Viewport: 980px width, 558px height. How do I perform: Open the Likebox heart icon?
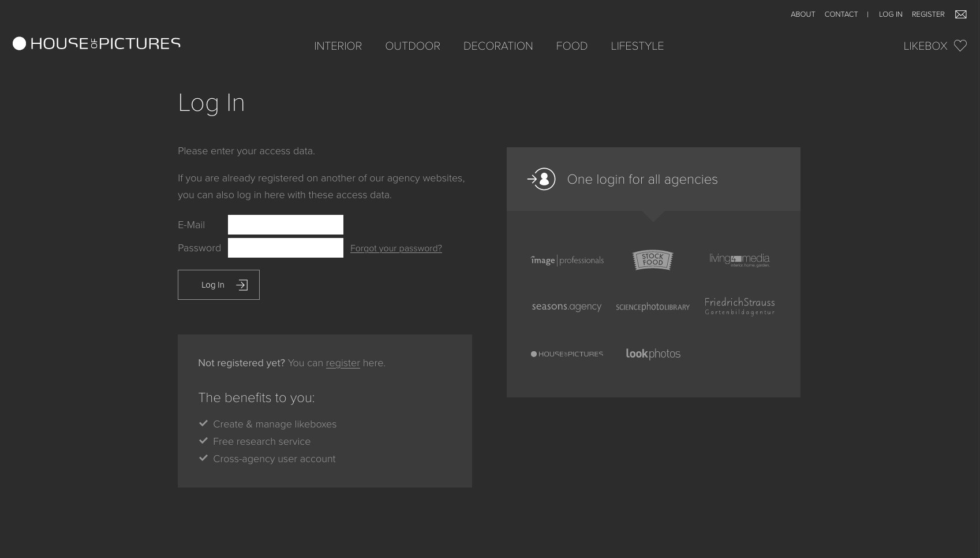pyautogui.click(x=960, y=46)
